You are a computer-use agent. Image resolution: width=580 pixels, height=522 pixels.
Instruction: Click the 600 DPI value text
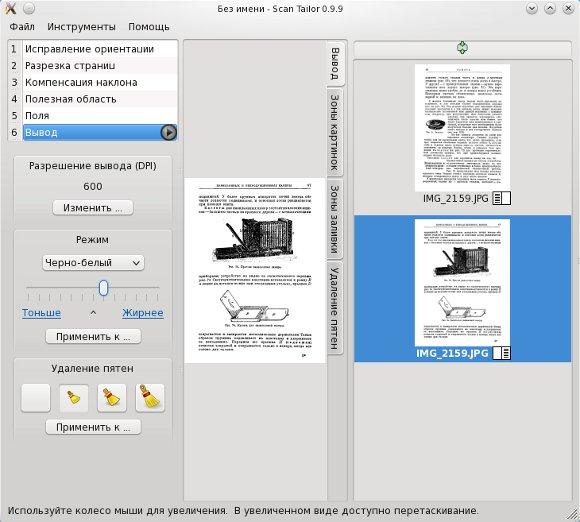click(93, 186)
